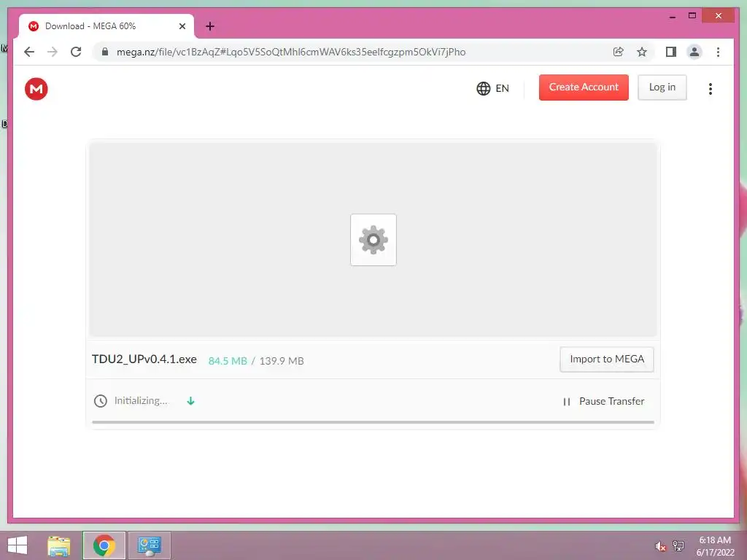747x560 pixels.
Task: Click the TDU2_UPv0.4.1.exe file name
Action: coord(144,359)
